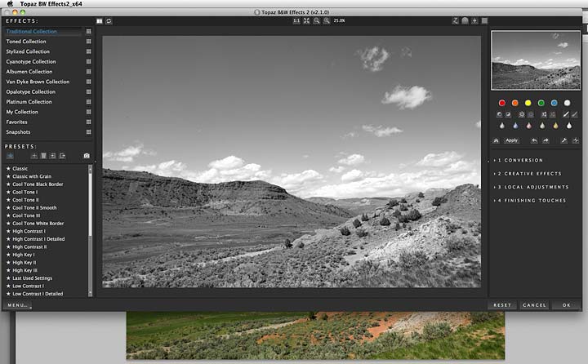Viewport: 588px width, 364px height.
Task: Expand the 3 Local Adjustments section
Action: [x=532, y=187]
